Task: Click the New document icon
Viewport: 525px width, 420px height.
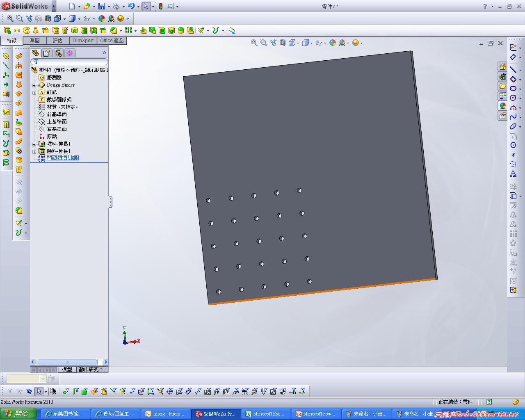Action: point(72,6)
